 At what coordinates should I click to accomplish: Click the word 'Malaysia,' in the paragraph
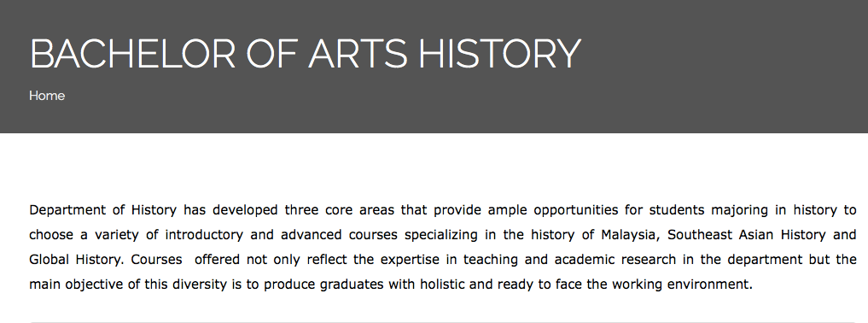631,235
